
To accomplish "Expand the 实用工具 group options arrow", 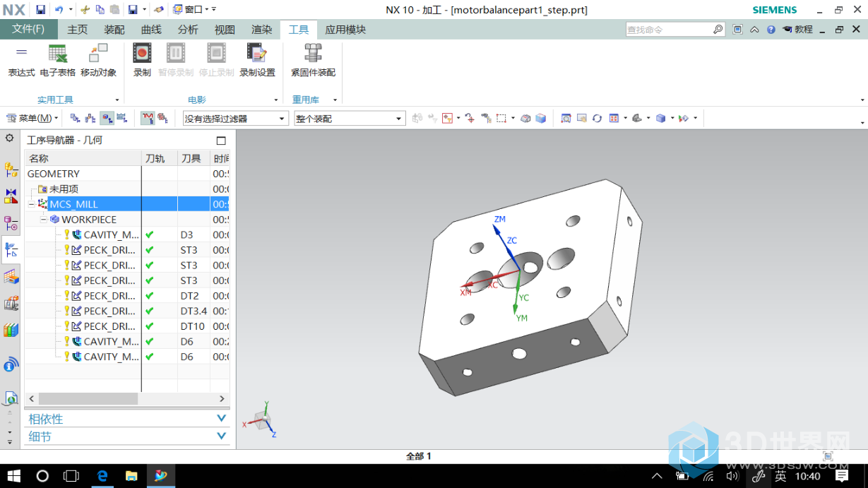I will [x=116, y=100].
